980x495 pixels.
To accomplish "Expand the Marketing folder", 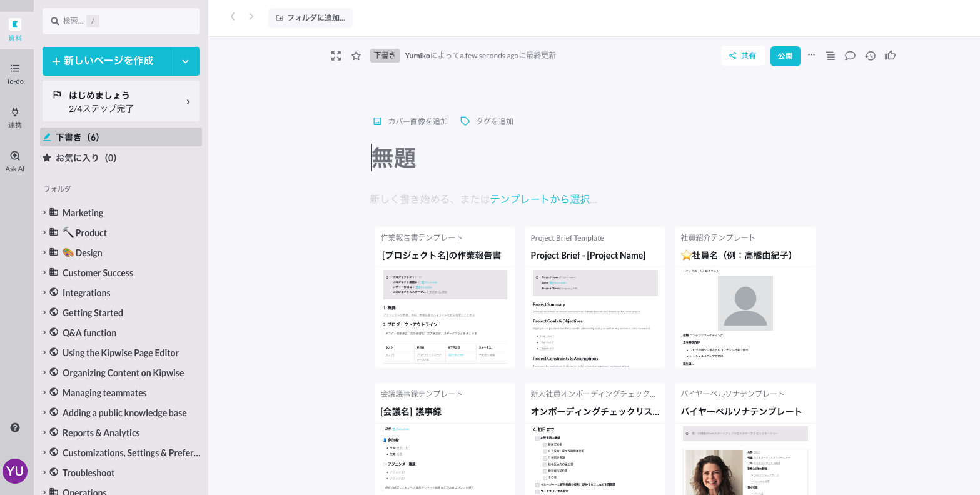I will (x=44, y=212).
